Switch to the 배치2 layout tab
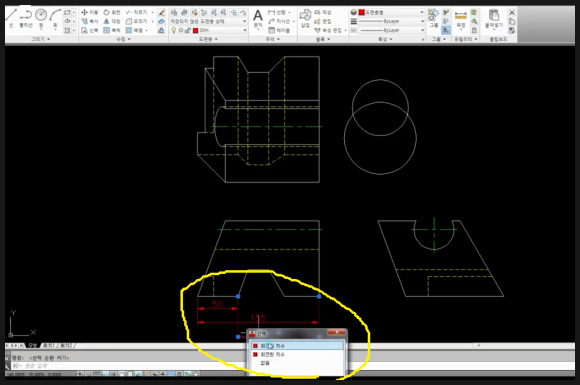 coord(66,345)
